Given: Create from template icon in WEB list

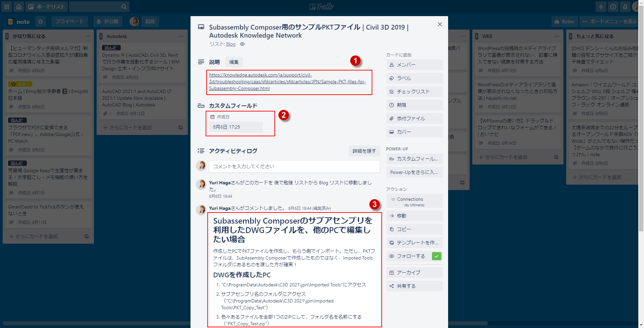Looking at the screenshot, I should pyautogui.click(x=556, y=157).
